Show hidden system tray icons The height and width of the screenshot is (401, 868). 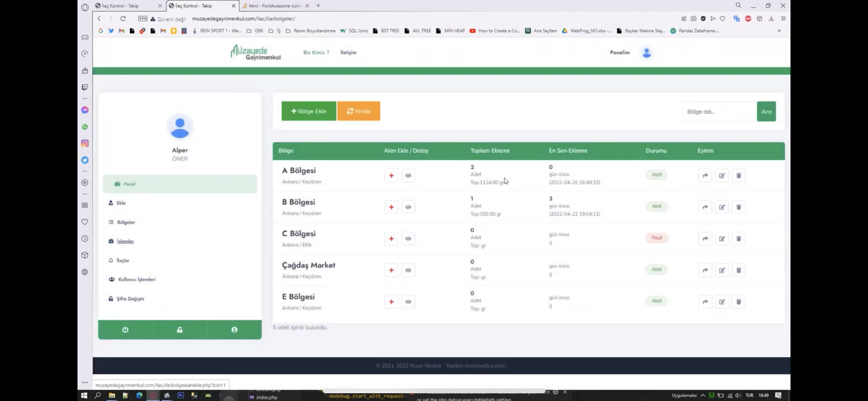(703, 396)
